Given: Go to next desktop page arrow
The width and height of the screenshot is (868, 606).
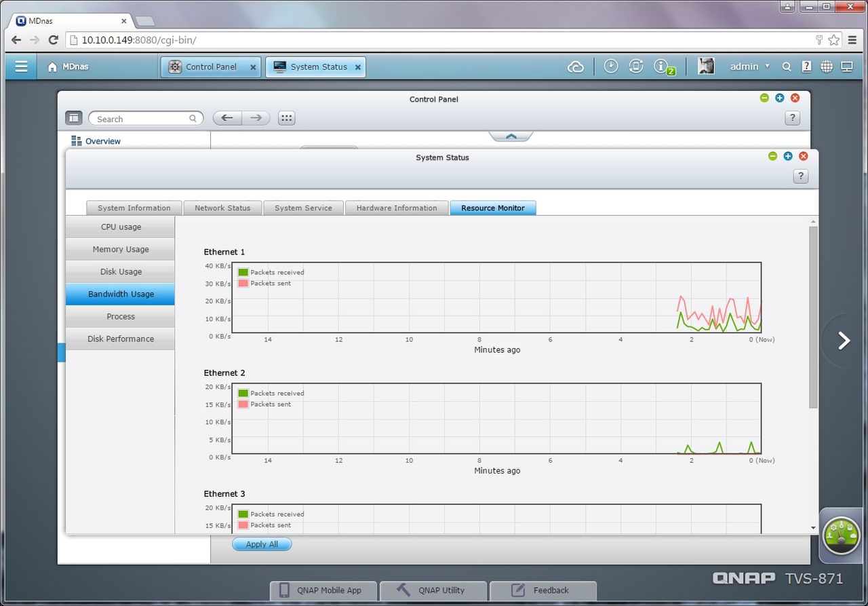Looking at the screenshot, I should click(844, 341).
